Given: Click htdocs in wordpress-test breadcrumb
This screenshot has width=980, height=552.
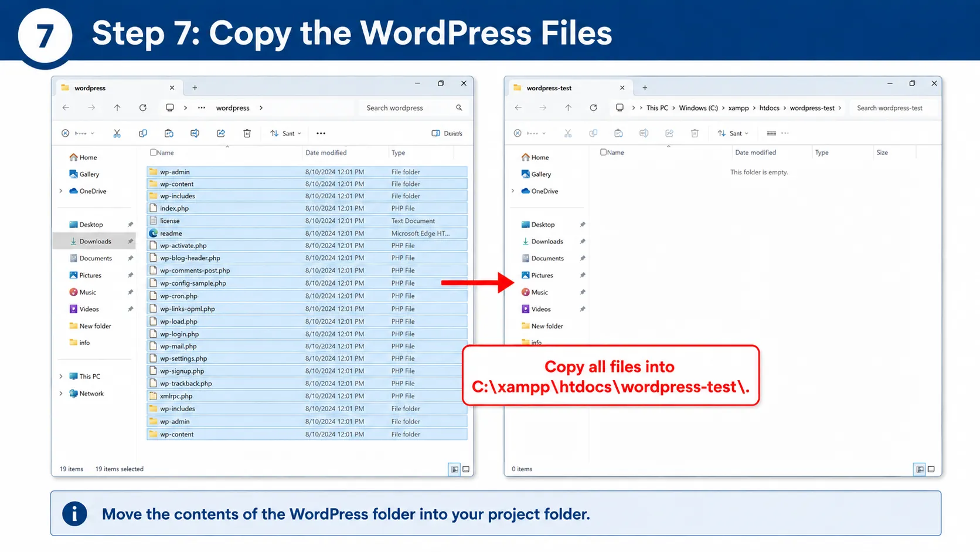Looking at the screenshot, I should 769,108.
